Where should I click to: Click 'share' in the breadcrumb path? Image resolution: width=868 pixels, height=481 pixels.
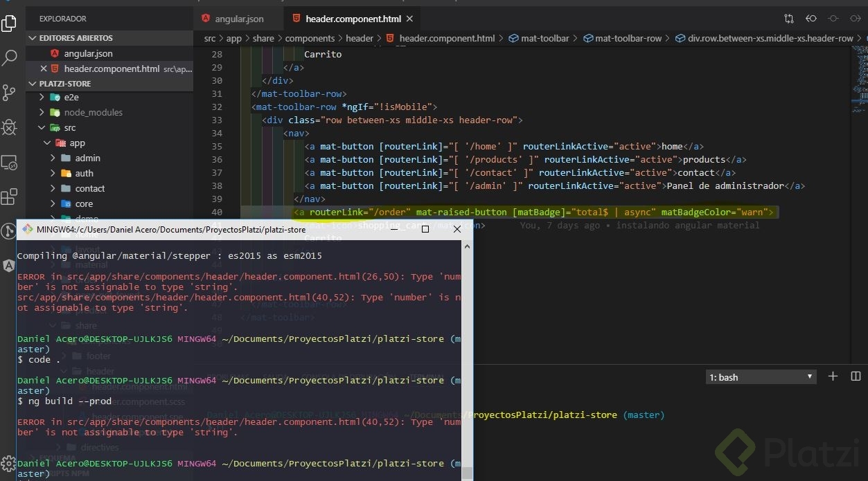coord(263,39)
